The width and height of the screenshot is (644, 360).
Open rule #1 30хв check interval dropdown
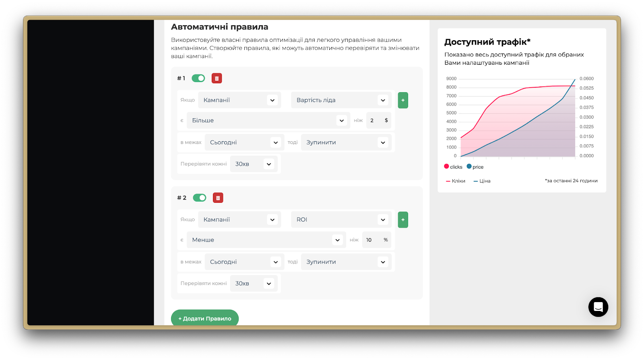tap(254, 164)
